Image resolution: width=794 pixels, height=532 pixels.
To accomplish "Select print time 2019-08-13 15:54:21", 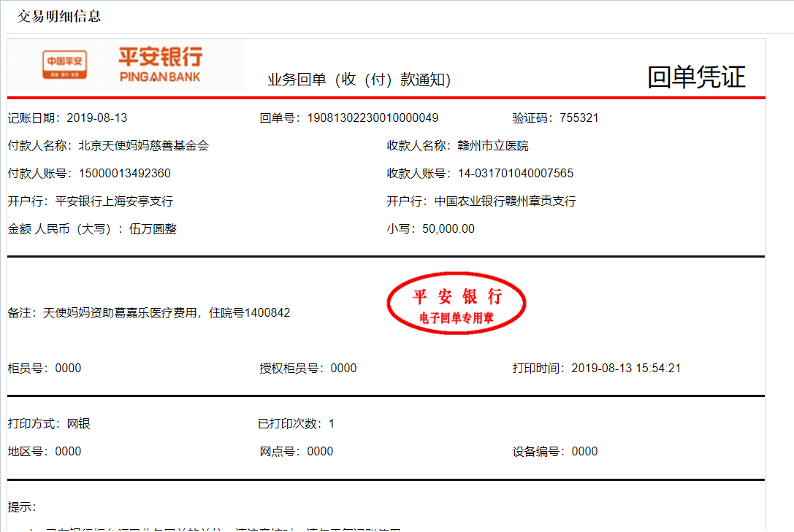I will (x=626, y=368).
